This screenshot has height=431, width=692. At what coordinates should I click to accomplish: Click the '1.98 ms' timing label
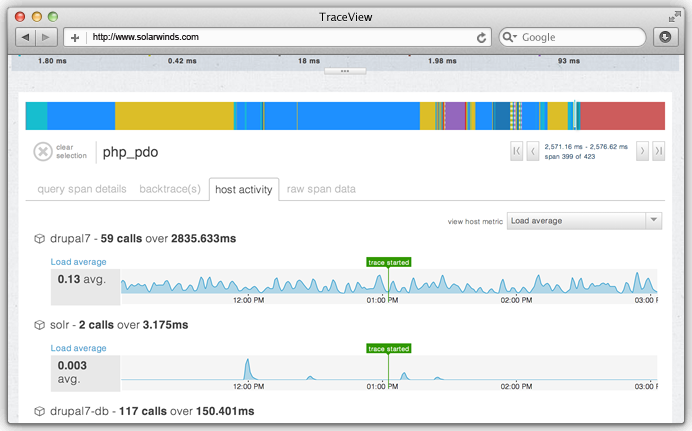pyautogui.click(x=442, y=61)
